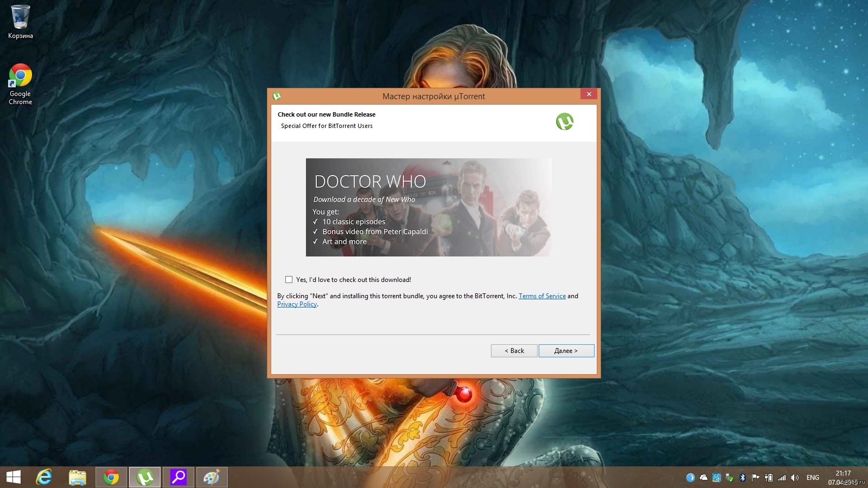The height and width of the screenshot is (488, 868).
Task: Switch the ENG input language indicator
Action: pyautogui.click(x=813, y=478)
